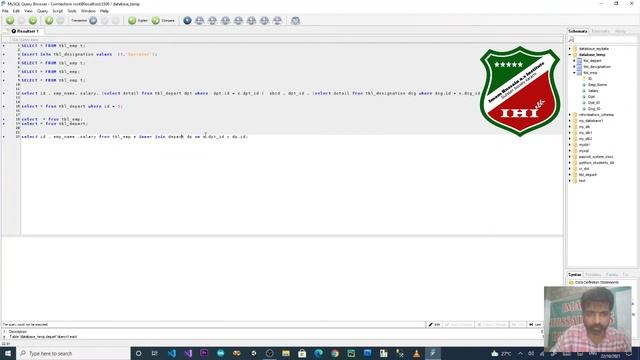Screen dimensions: 640x360
Task: Open Visual Studio from taskbar
Action: (x=188, y=353)
